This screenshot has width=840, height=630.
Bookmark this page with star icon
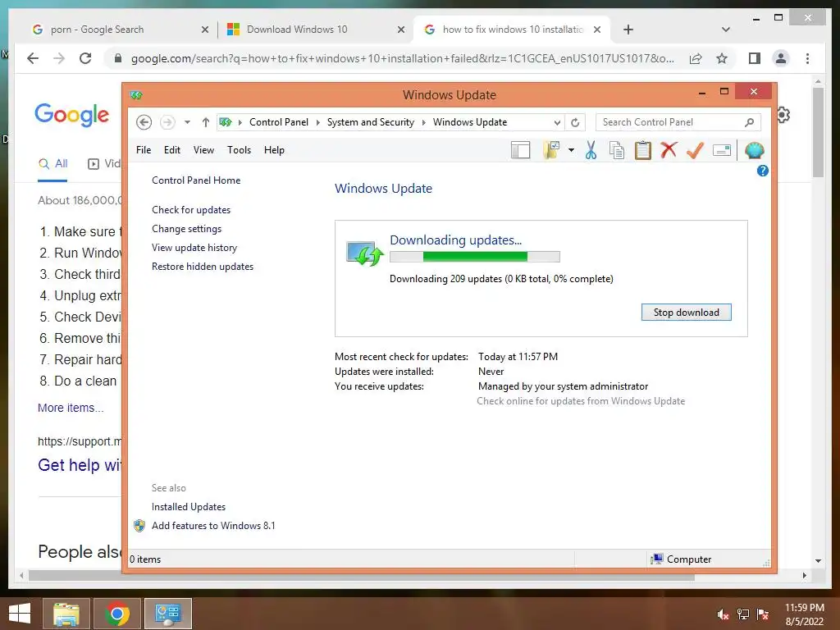722,58
